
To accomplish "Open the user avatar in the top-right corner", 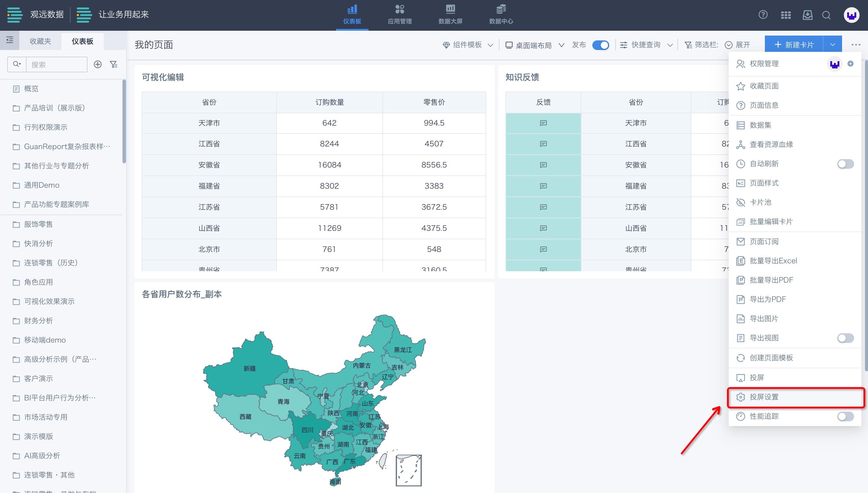I will click(x=851, y=15).
